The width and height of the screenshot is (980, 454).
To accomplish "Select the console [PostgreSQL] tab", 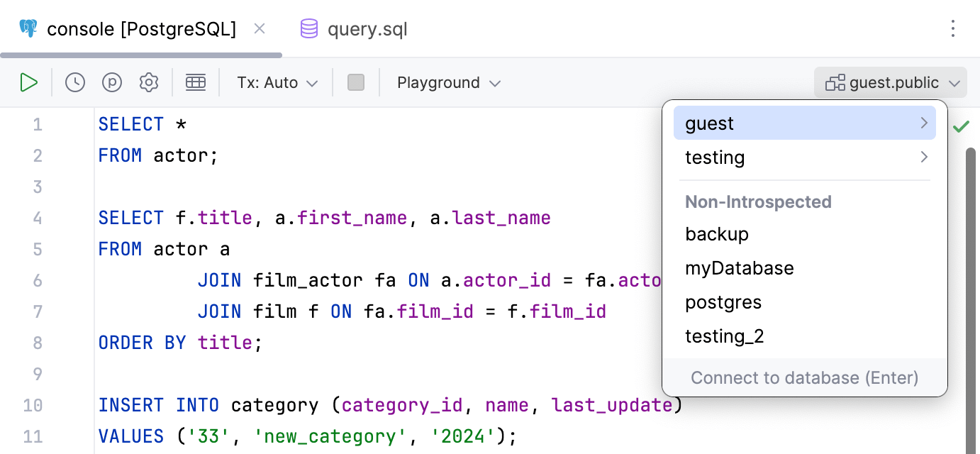I will pos(140,28).
